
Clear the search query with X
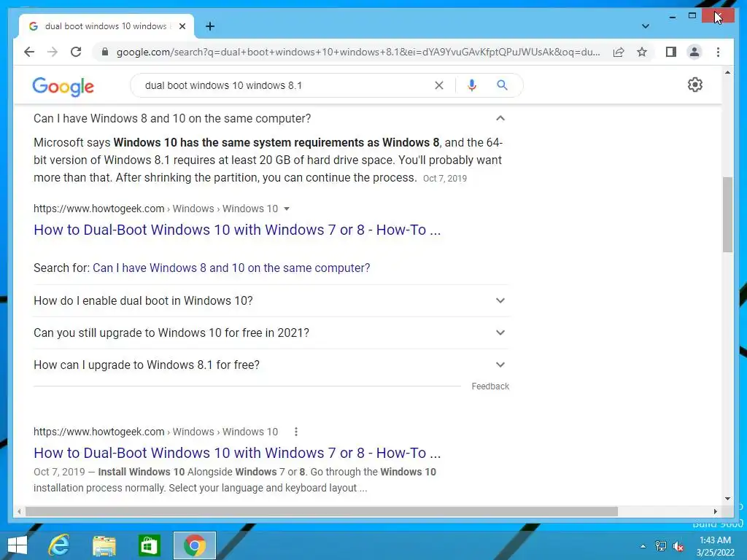tap(438, 85)
